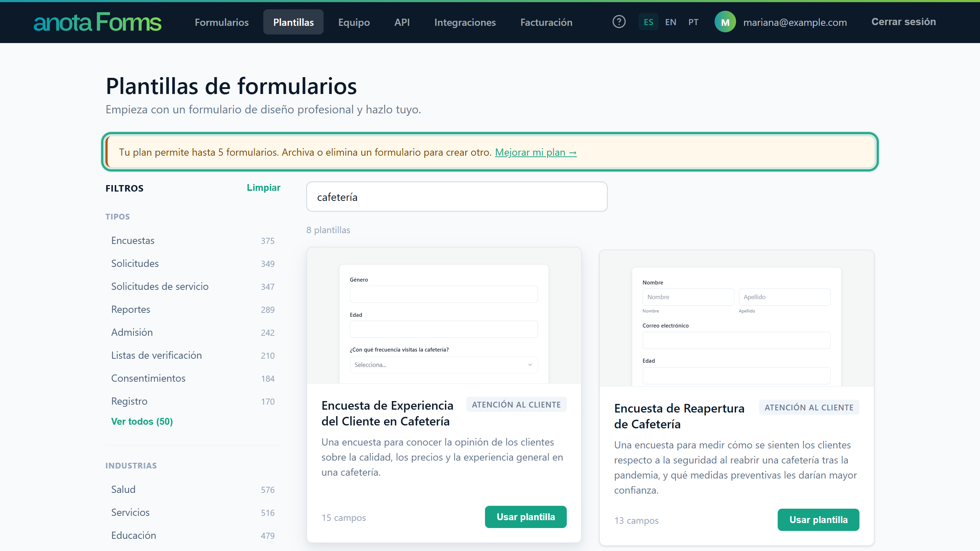Focus the cafetería search field
The height and width of the screenshot is (551, 980).
(457, 197)
